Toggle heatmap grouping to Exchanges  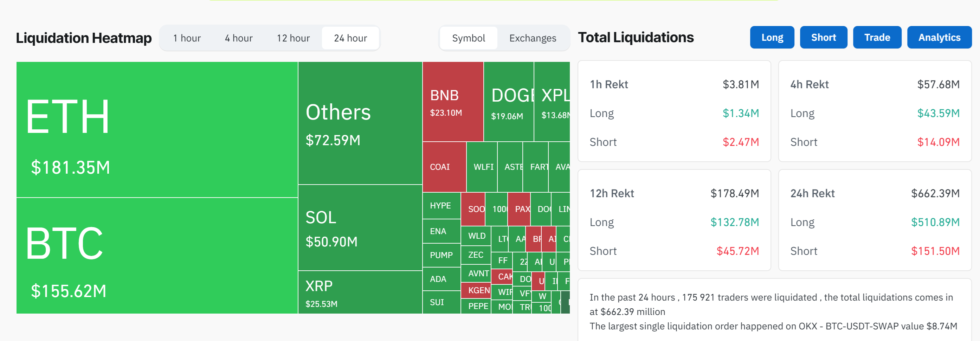[x=532, y=38]
